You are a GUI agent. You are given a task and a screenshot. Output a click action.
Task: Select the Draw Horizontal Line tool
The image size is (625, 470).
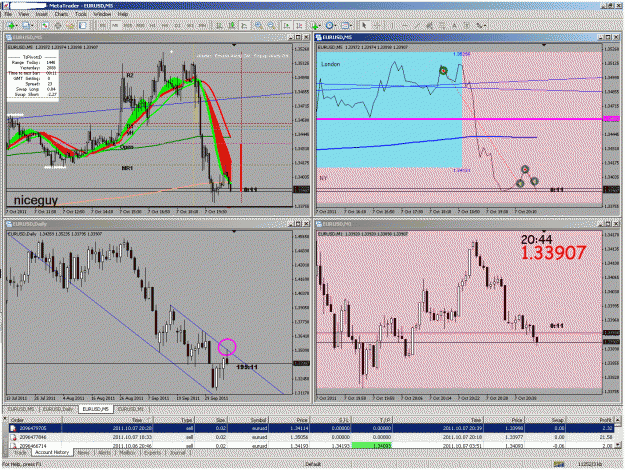point(405,26)
